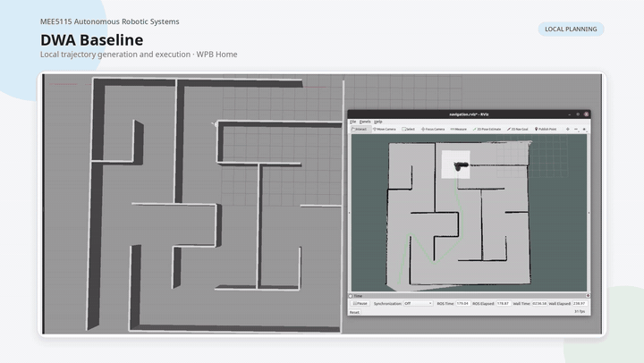Click the 'Local trajectory generation and execution' subtitle
Screen dimensions: 644x363
coord(115,55)
